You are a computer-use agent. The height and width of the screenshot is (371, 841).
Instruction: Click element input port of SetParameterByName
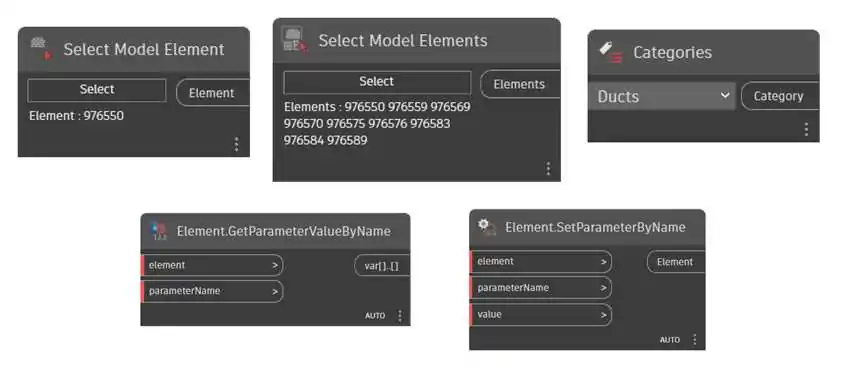pos(541,262)
